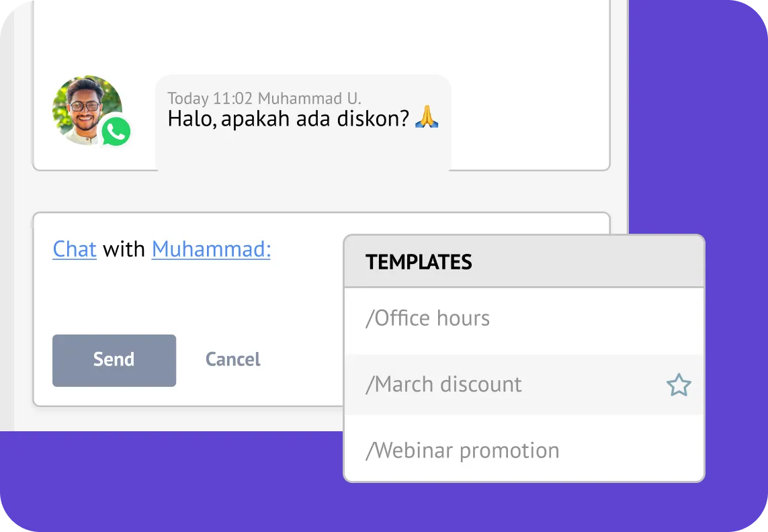Open the Muhammad: recipient link
This screenshot has height=532, width=768.
(x=211, y=249)
